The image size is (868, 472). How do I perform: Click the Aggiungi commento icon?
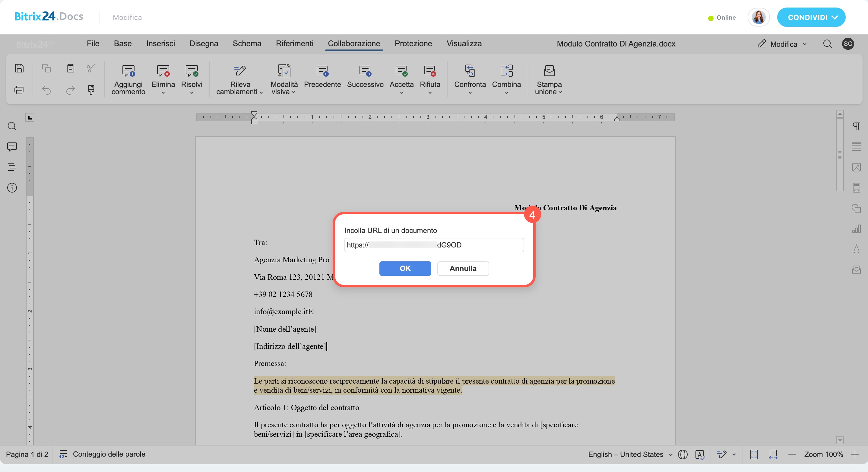(128, 71)
